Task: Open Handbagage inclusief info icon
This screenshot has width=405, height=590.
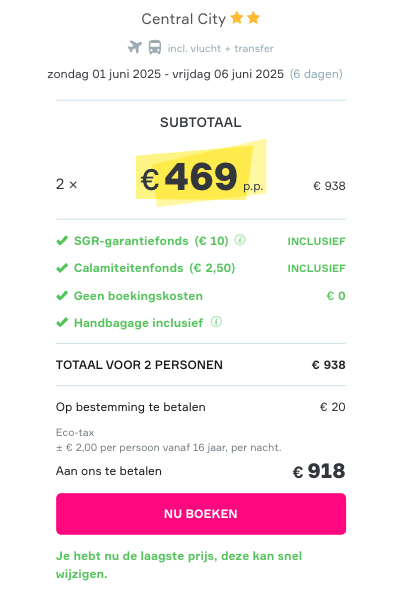Action: click(x=216, y=322)
